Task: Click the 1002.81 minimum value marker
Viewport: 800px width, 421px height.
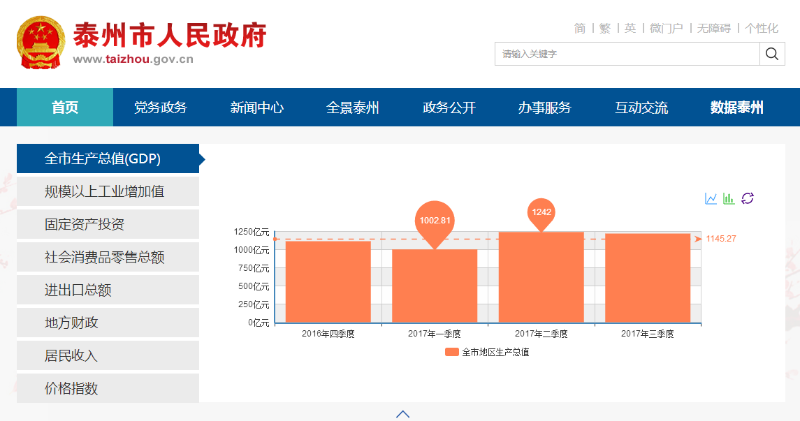Action: 435,222
